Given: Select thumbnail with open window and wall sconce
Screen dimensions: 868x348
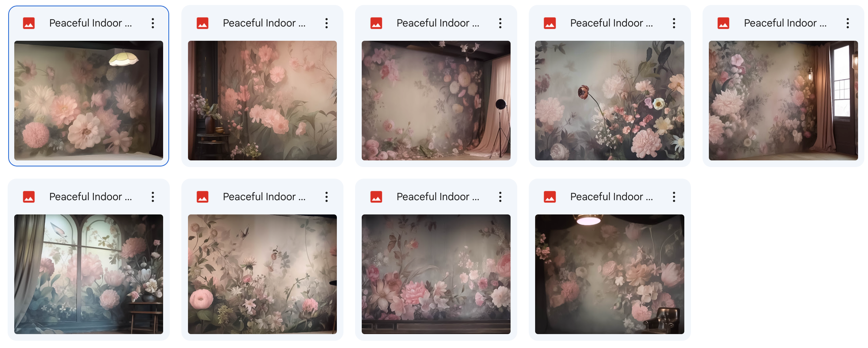Looking at the screenshot, I should point(783,100).
